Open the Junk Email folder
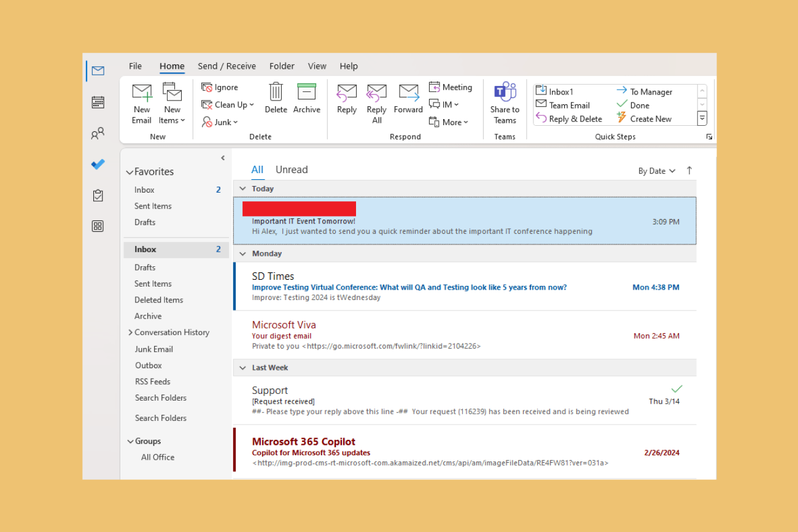The image size is (798, 532). pos(154,349)
